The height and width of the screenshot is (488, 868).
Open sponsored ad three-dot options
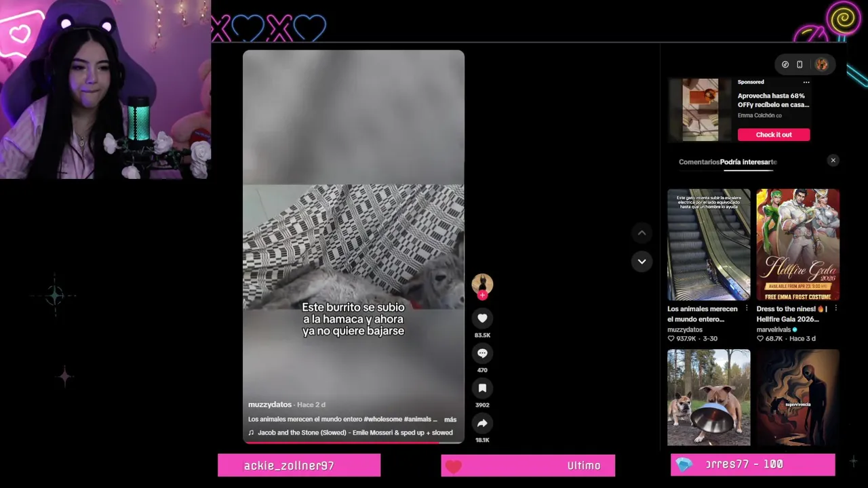coord(806,82)
